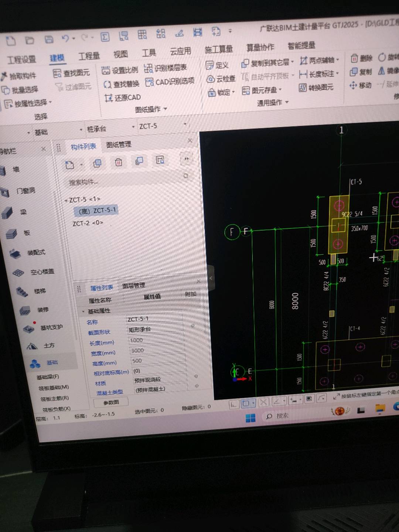Screen dimensions: 399x532
Task: Click the Windows Start button
Action: point(250,418)
